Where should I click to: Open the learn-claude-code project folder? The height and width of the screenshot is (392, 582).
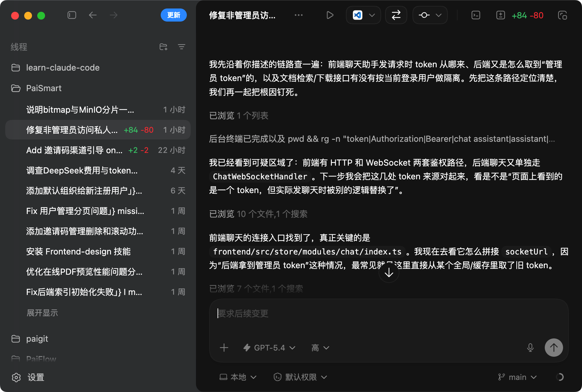[x=63, y=68]
